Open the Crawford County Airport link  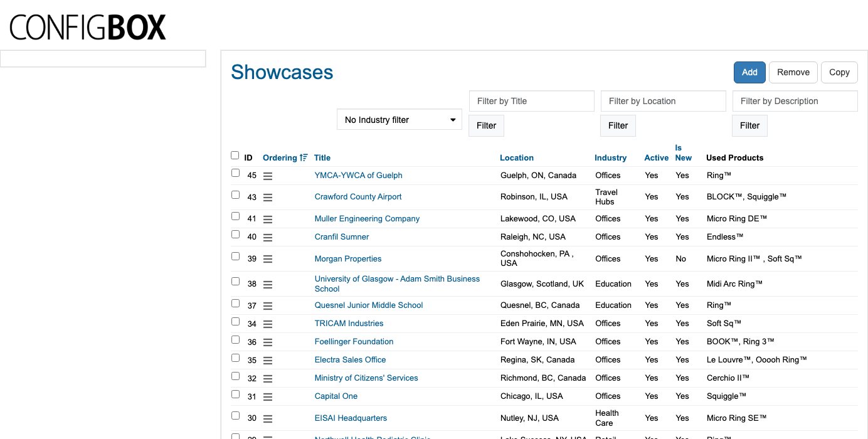click(358, 197)
